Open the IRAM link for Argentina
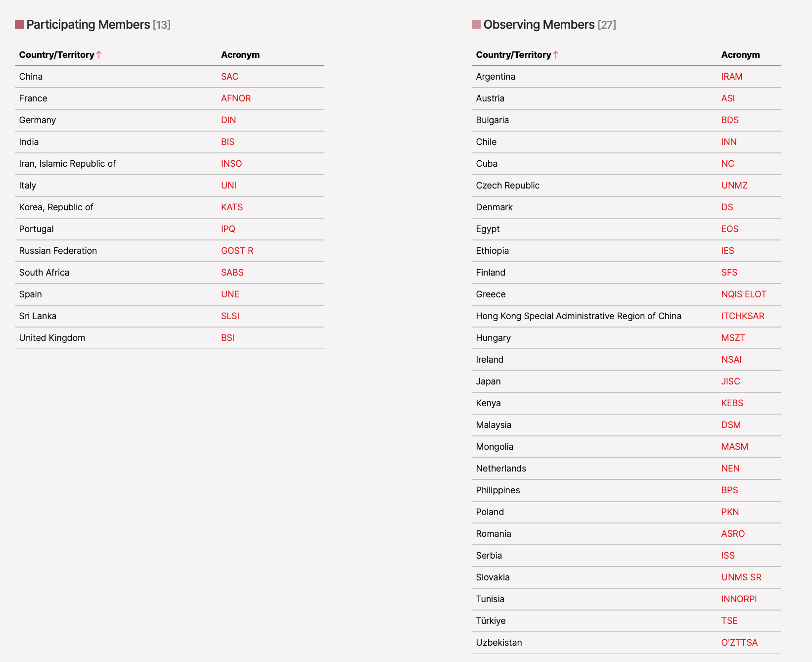 731,77
